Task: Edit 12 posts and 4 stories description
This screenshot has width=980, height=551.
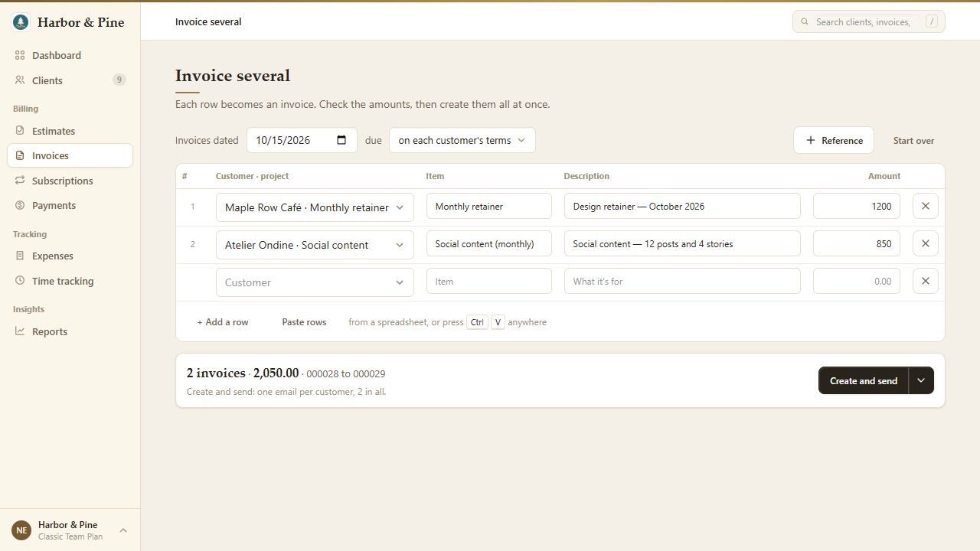Action: click(682, 243)
